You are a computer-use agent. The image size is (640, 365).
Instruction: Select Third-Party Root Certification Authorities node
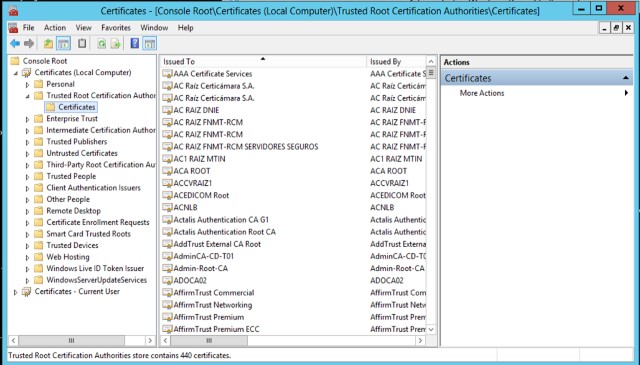101,165
